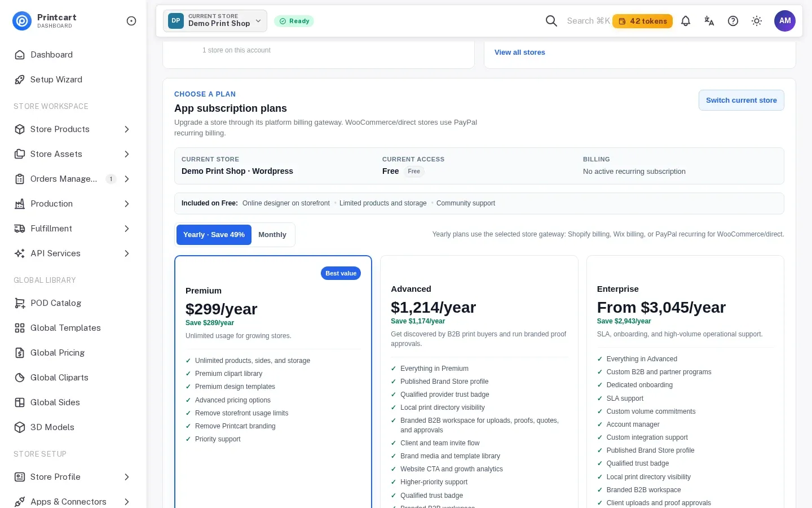Click the Global Cliparts icon
Screen dimensions: 812x508
coord(20,378)
